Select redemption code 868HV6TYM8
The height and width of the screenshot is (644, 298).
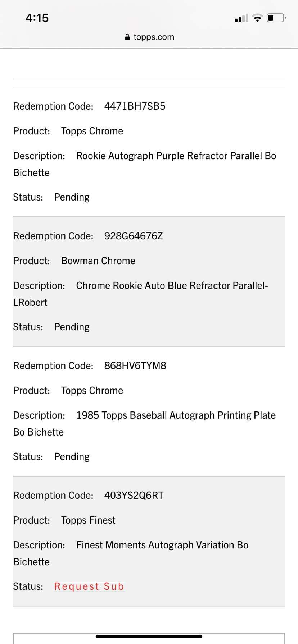tap(135, 366)
